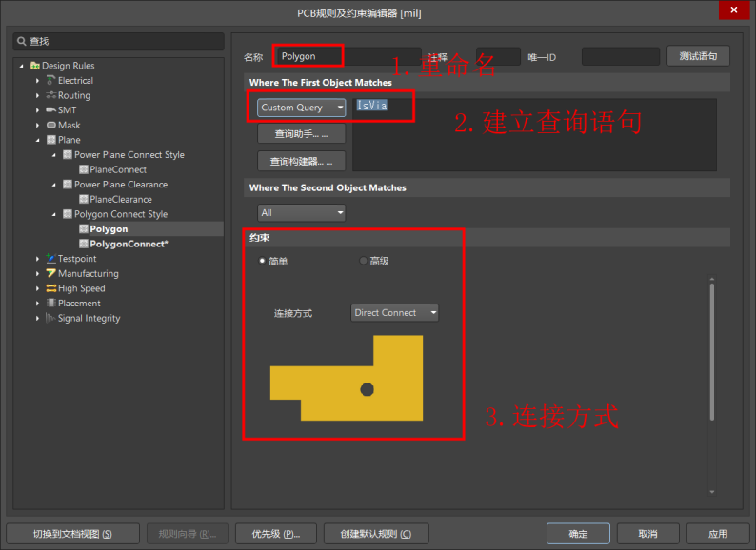Expand the Placement tree node

point(38,304)
